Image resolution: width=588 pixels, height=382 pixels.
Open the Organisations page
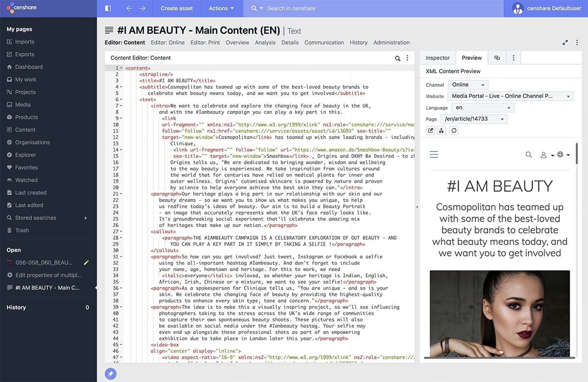click(32, 142)
